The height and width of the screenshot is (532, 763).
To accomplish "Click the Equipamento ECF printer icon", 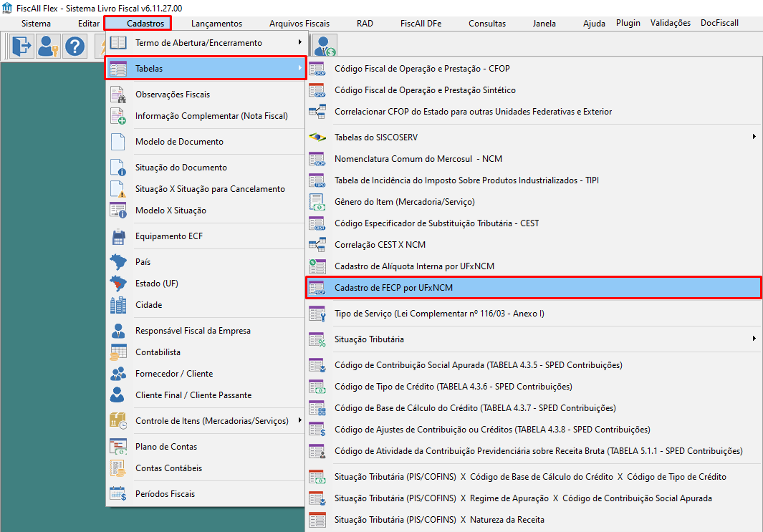I will pos(117,236).
